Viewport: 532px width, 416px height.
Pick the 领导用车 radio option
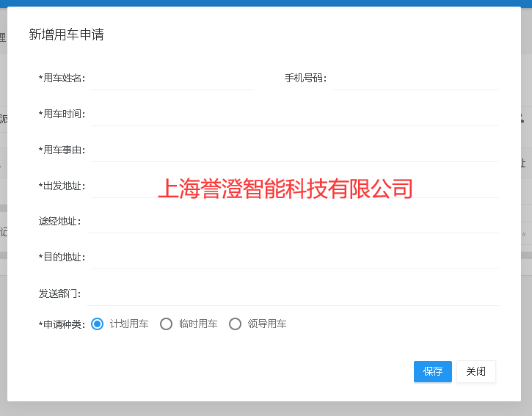point(235,324)
